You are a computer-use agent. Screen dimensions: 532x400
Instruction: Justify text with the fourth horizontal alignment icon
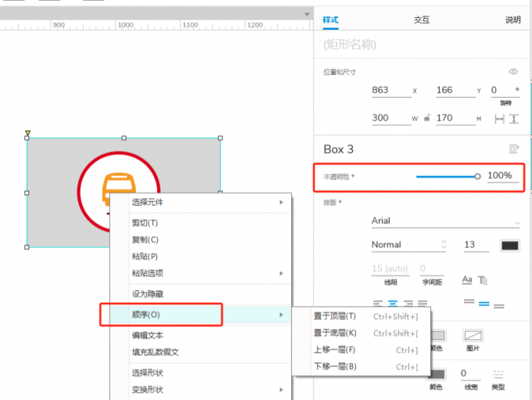pyautogui.click(x=422, y=303)
